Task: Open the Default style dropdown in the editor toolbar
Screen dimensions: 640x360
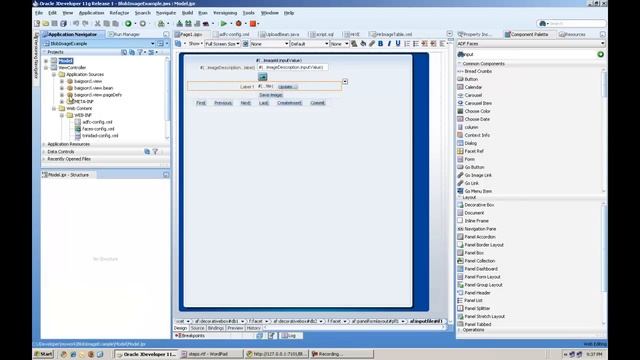Action: pos(309,44)
